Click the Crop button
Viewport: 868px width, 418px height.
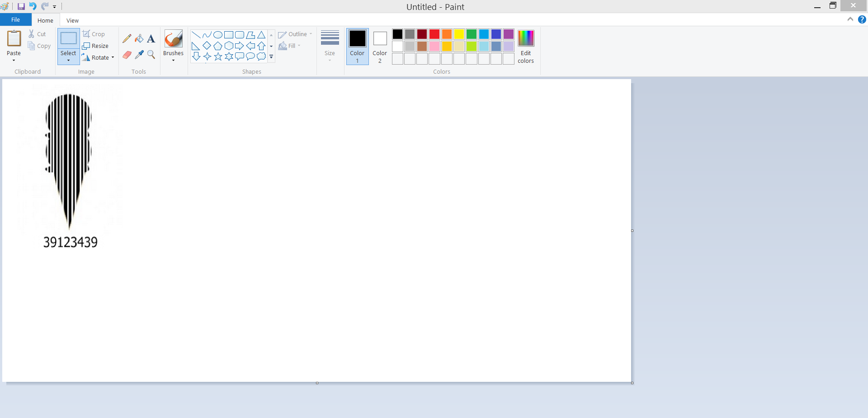pos(94,34)
